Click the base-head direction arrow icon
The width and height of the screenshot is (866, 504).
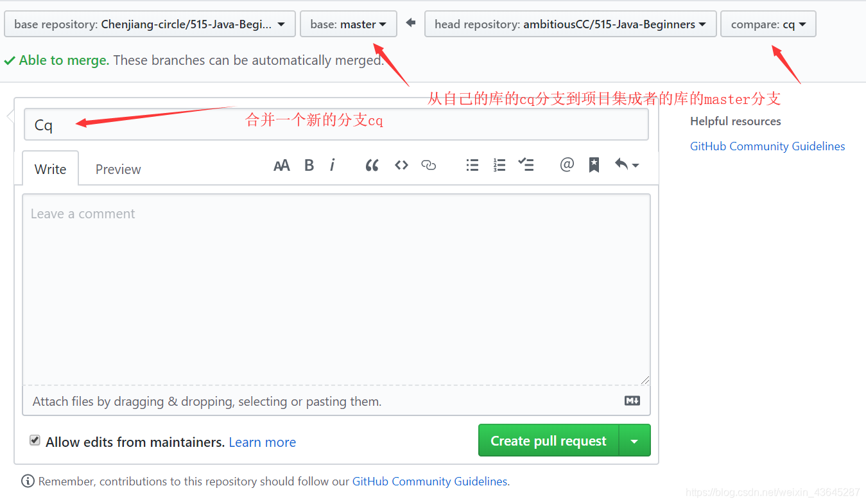coord(411,23)
